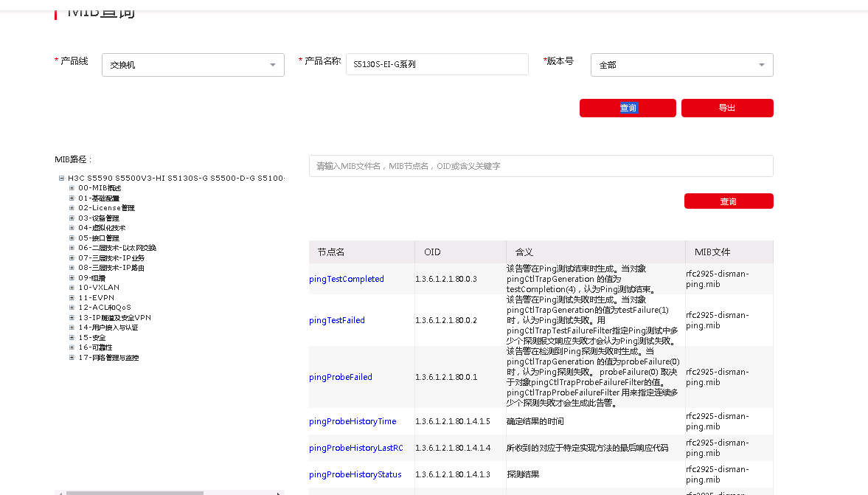Open the 版本号 dropdown showing 全部

pos(681,65)
